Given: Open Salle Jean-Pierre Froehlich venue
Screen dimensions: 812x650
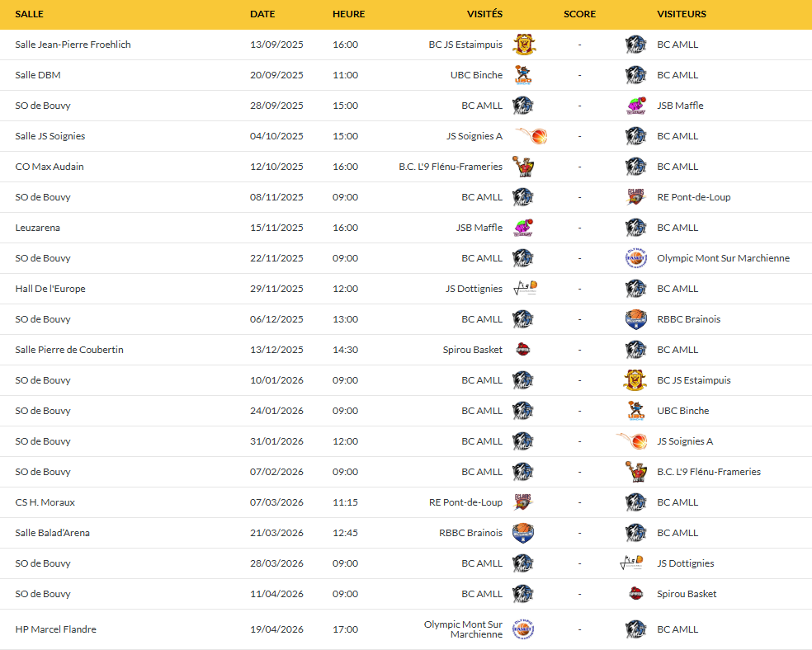Looking at the screenshot, I should coord(73,45).
